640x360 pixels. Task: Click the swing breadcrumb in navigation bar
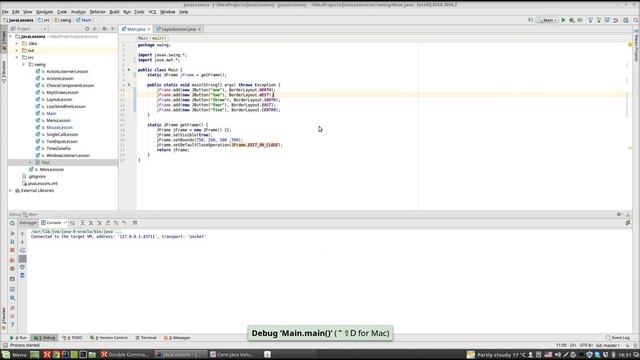tap(63, 20)
